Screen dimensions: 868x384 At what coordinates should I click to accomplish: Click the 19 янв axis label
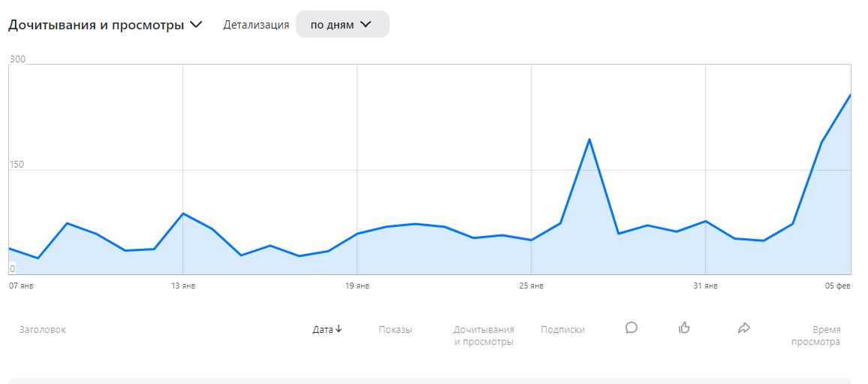(357, 286)
